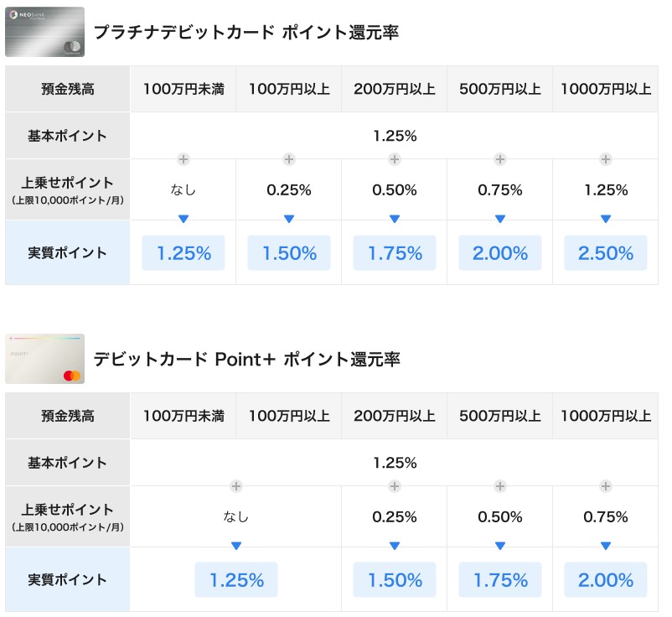Screen dimensions: 672x617
Task: Click the plus icon above 0.75% in Platinum table
Action: pos(499,159)
